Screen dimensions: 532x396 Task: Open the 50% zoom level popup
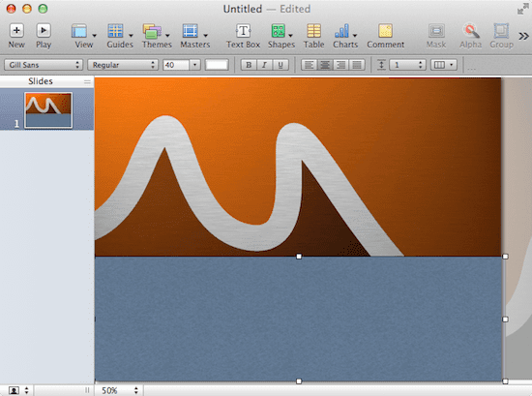click(119, 390)
